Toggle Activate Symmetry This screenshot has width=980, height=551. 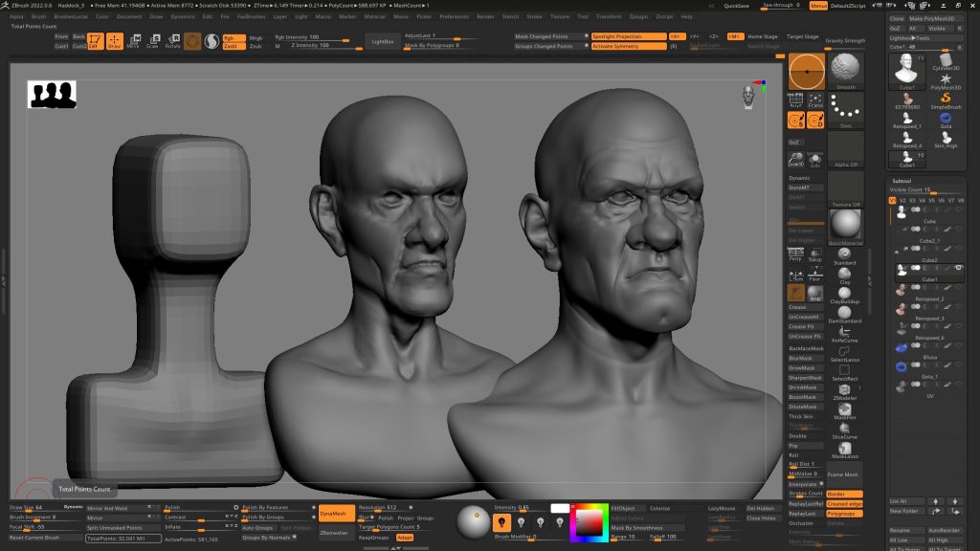click(x=629, y=46)
